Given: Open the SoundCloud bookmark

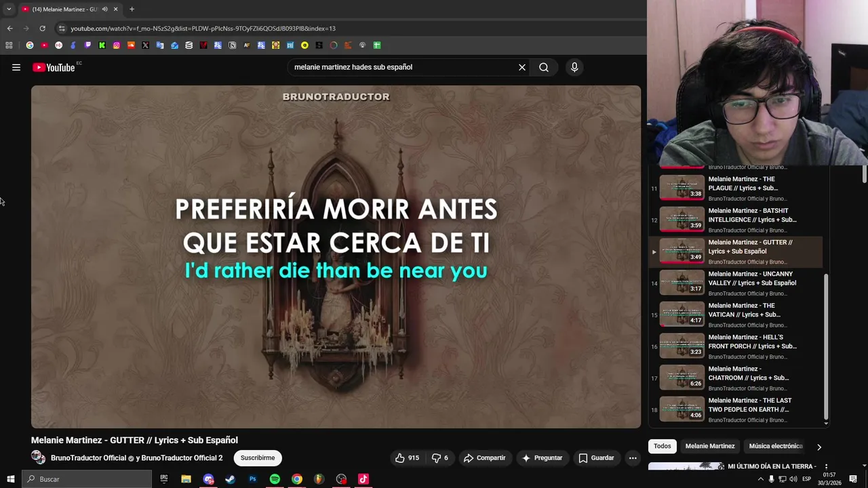Looking at the screenshot, I should (x=131, y=45).
